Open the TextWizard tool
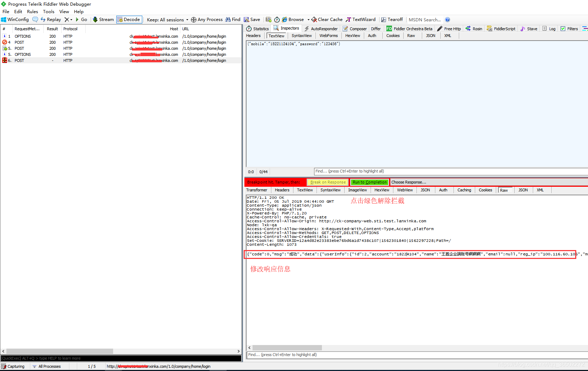 361,20
